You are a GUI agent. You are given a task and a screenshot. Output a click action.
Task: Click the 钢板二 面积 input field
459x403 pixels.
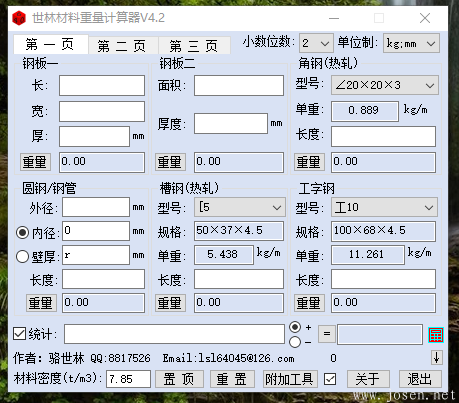239,86
